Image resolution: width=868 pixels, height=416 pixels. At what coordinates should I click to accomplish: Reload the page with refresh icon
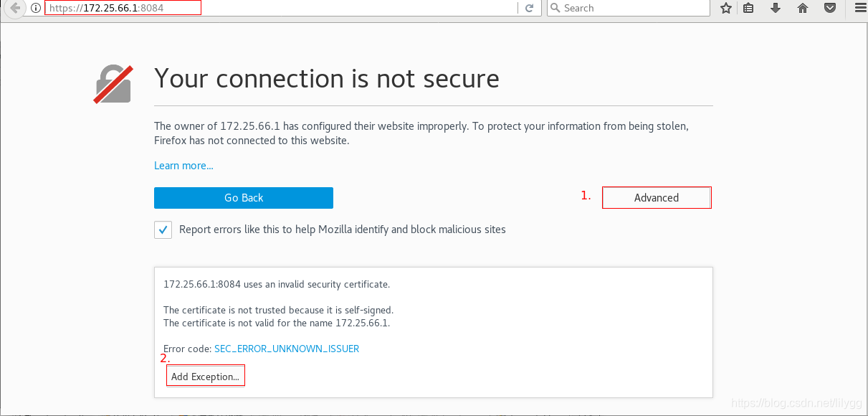530,8
